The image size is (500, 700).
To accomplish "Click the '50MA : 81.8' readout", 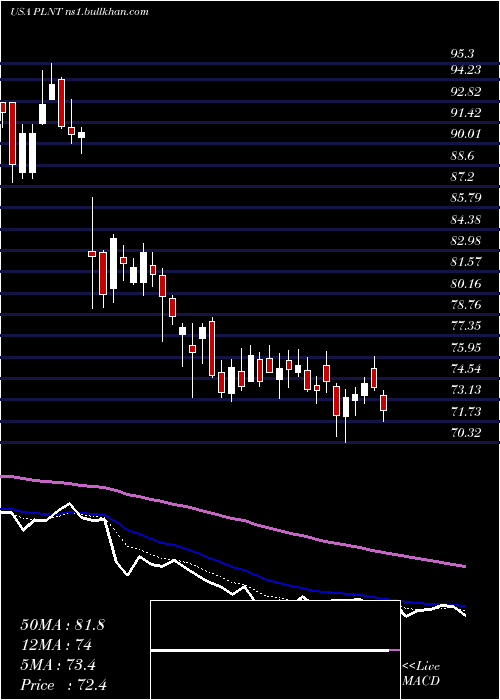I will (62, 625).
